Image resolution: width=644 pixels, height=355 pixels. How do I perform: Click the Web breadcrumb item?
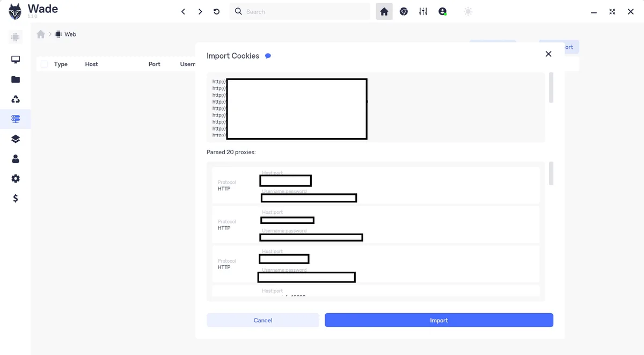point(66,34)
